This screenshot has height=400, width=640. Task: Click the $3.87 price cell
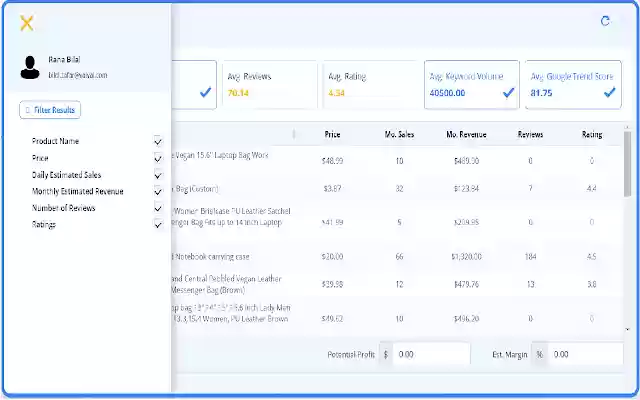(332, 189)
